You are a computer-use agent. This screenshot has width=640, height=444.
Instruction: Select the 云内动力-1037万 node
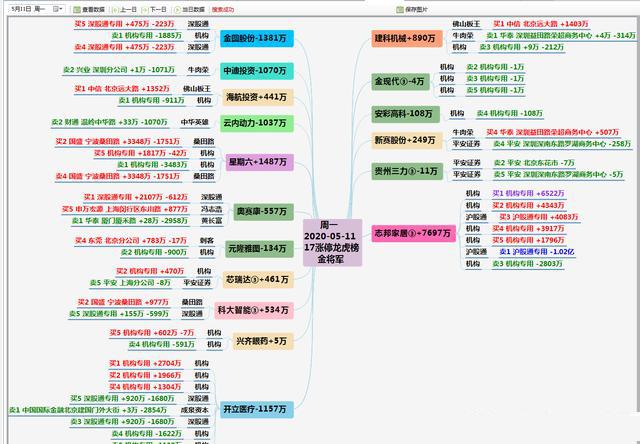pos(257,123)
